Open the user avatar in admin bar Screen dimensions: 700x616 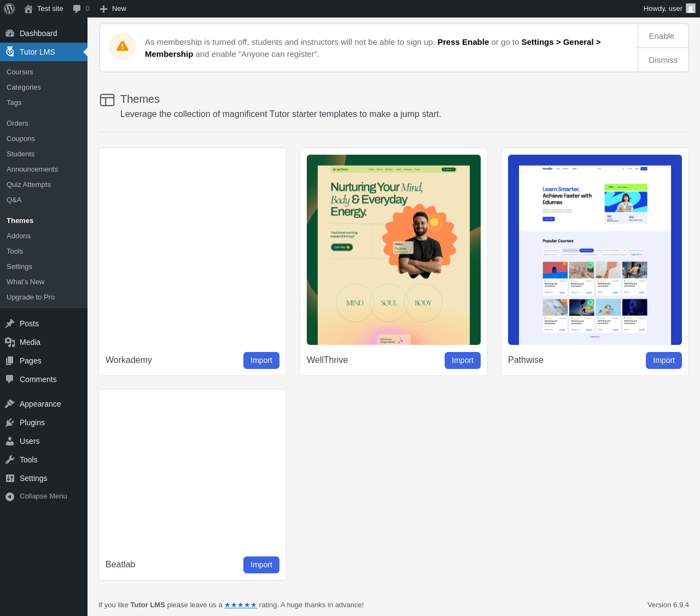(691, 8)
